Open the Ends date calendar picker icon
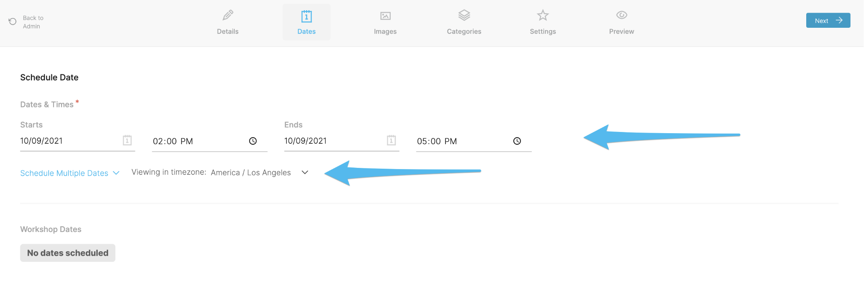This screenshot has width=868, height=290. point(391,141)
